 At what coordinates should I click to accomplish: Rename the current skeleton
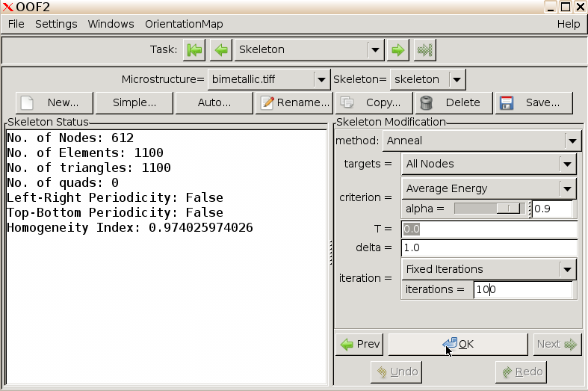[x=294, y=102]
